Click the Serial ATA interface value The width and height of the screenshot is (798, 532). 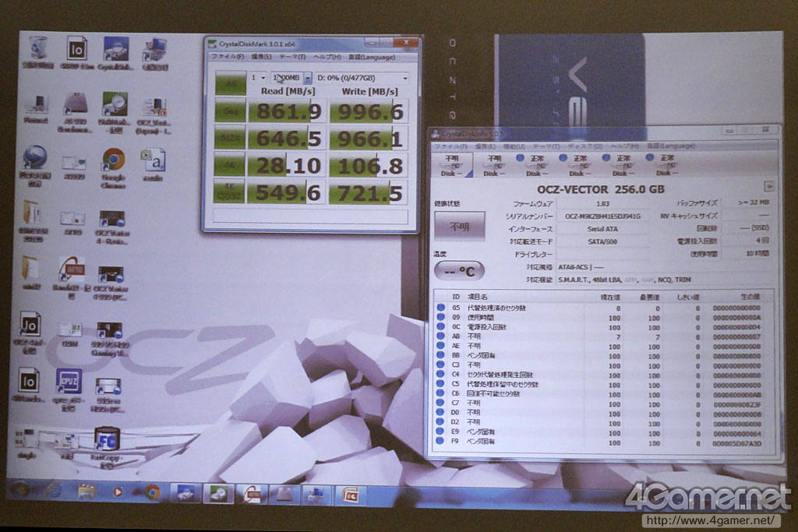pyautogui.click(x=602, y=229)
